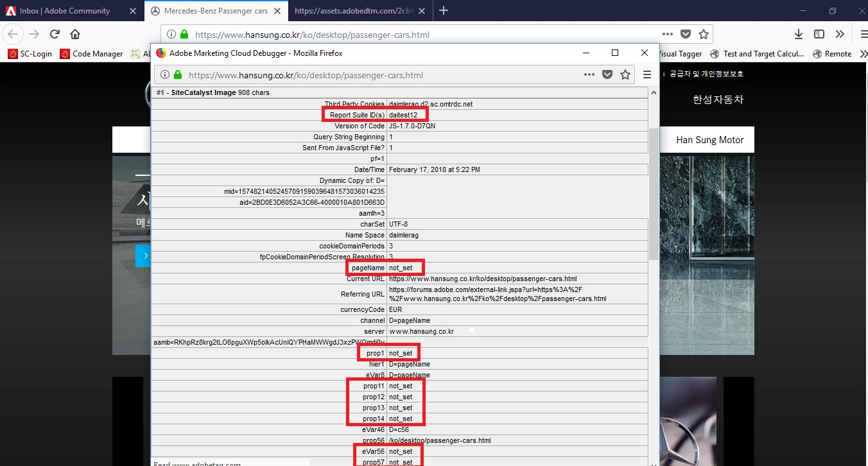Select Date/Time value February 17, 2018

coord(434,169)
